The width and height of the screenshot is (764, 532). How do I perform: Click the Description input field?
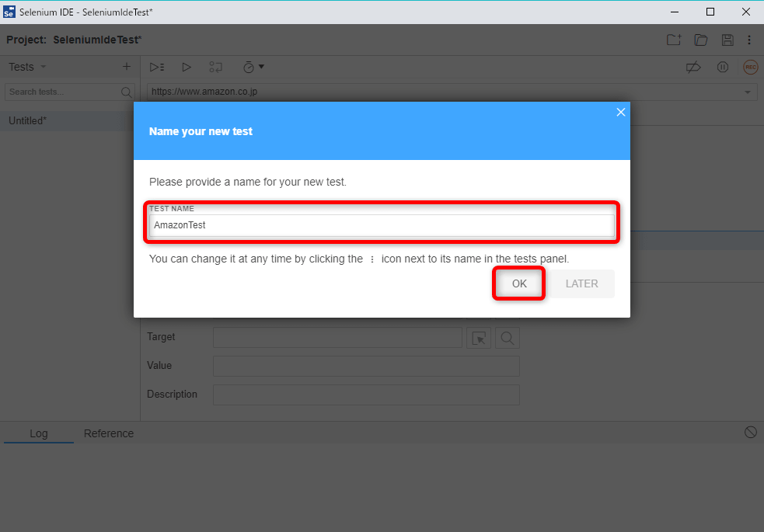coord(366,395)
